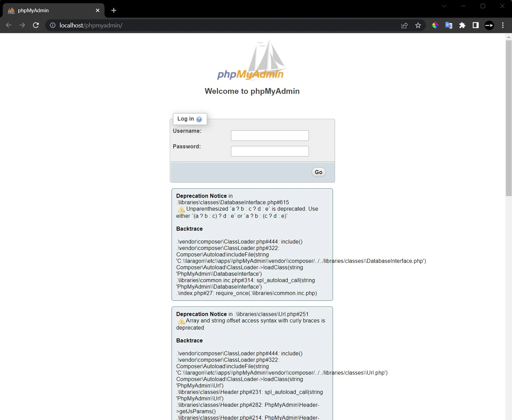Reload the page with the refresh icon

[x=36, y=25]
